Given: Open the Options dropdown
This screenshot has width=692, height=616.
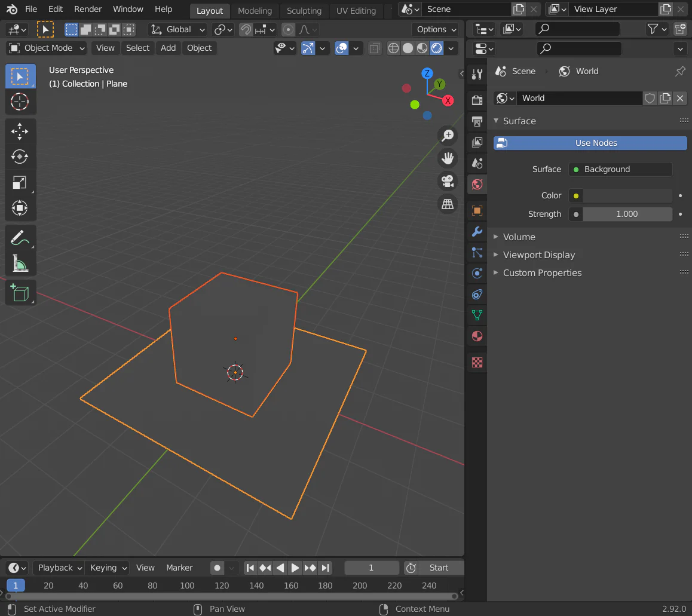Looking at the screenshot, I should click(x=436, y=29).
